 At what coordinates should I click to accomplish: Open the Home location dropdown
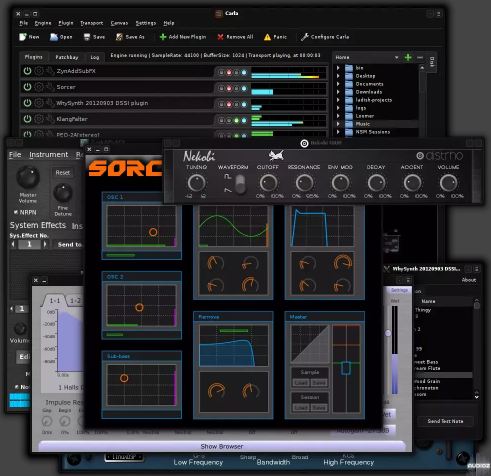(367, 57)
